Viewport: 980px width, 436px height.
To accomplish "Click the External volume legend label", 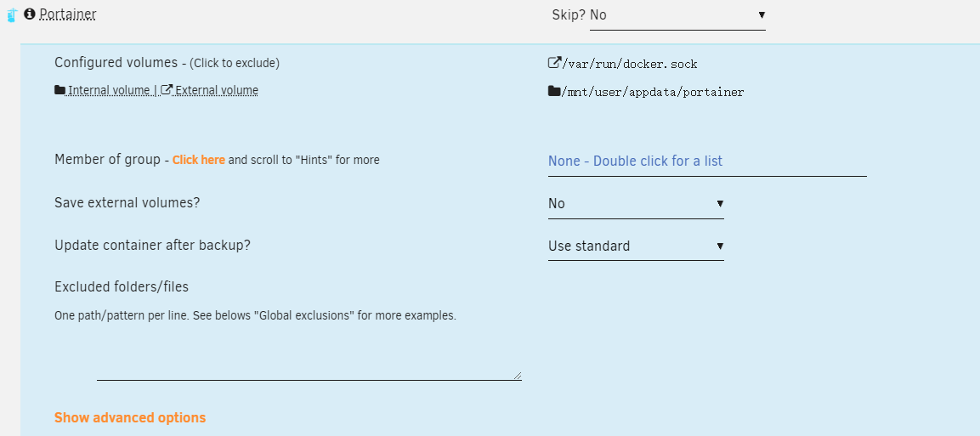I will [216, 91].
